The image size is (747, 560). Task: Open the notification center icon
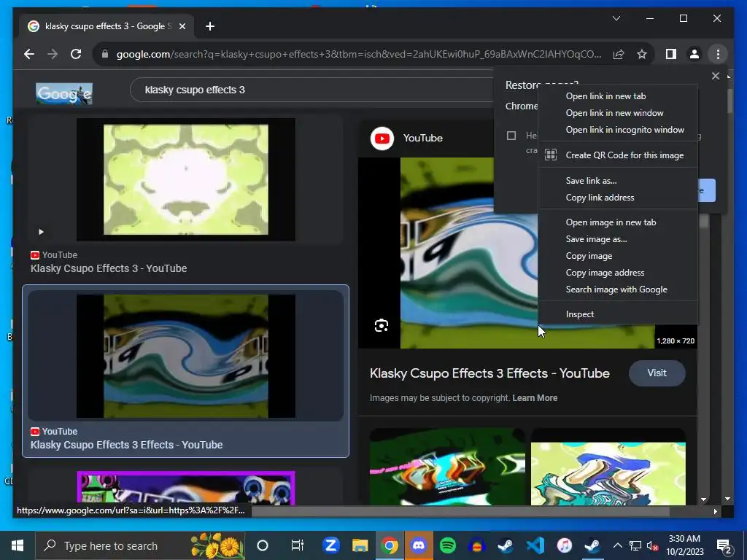tap(724, 545)
